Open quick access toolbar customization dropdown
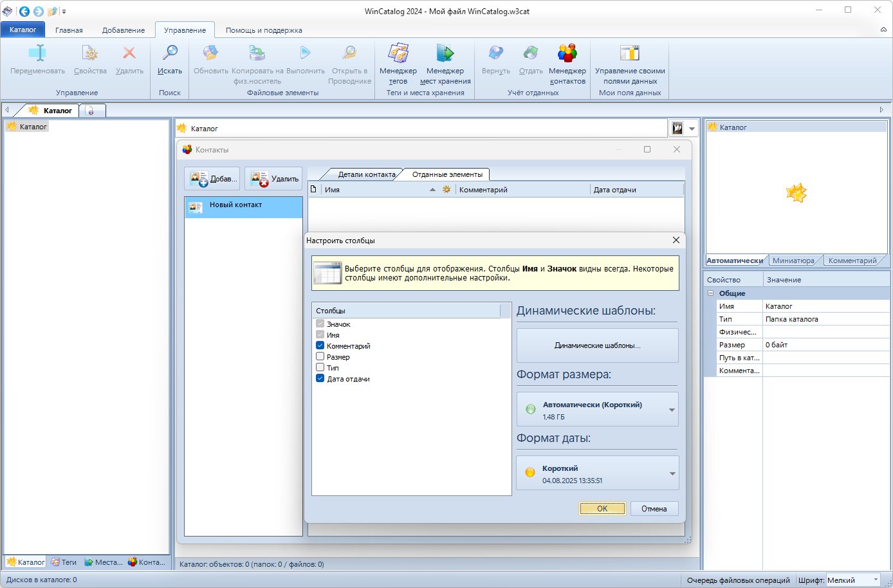 click(x=64, y=12)
